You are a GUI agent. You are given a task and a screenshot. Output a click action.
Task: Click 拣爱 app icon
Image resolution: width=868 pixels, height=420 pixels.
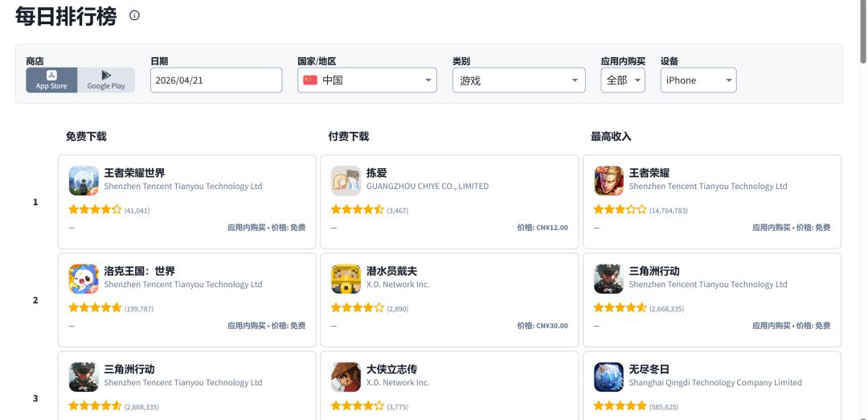[346, 181]
